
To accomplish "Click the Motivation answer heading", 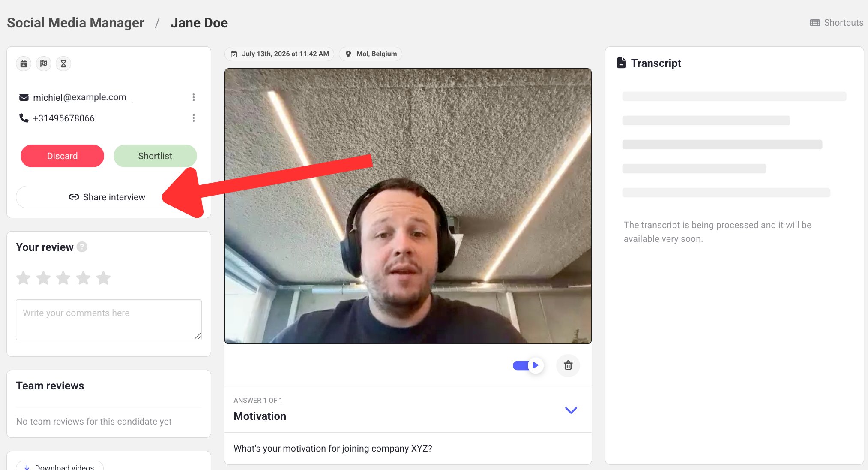I will (x=260, y=416).
